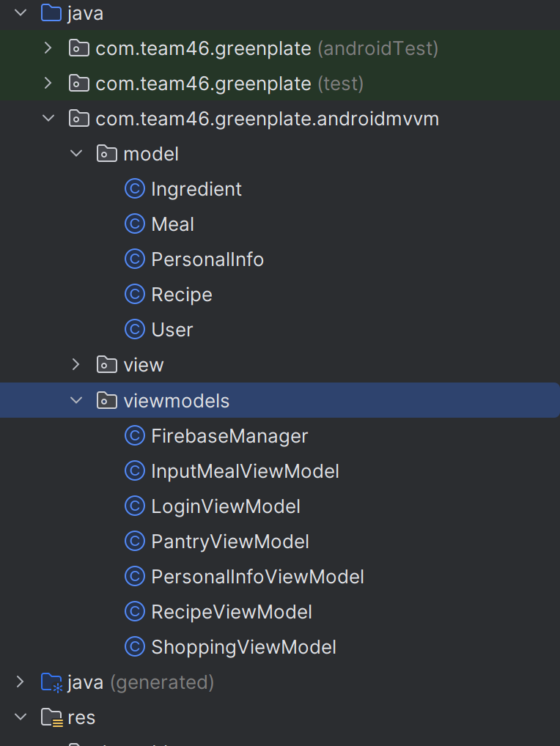Click the java source folder icon

point(51,13)
